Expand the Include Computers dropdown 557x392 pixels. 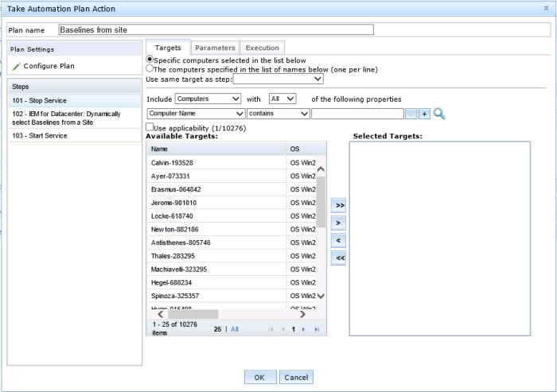(208, 99)
